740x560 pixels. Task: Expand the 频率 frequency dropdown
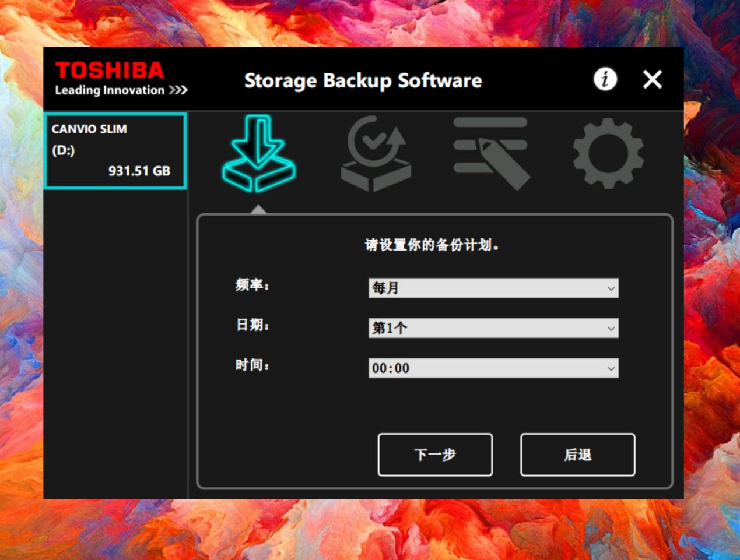point(493,288)
